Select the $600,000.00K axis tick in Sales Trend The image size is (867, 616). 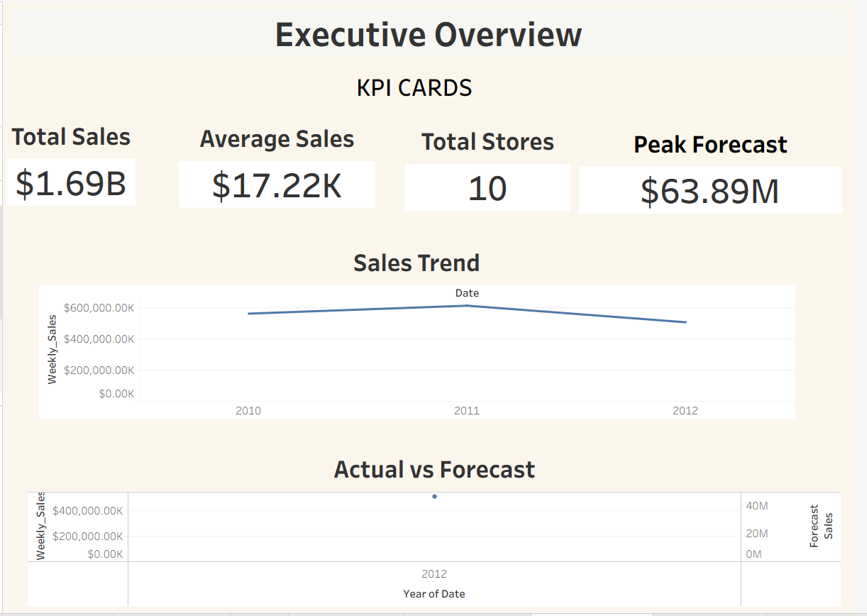point(99,308)
